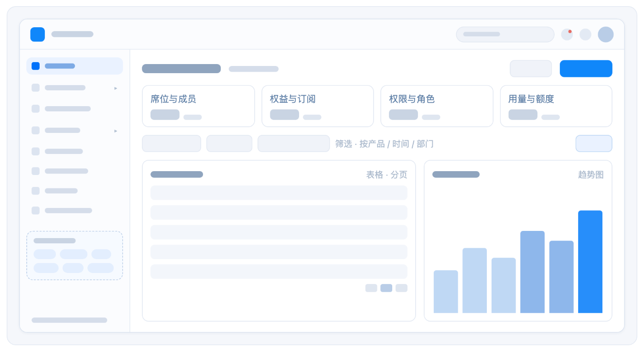The width and height of the screenshot is (644, 349).
Task: Click the light-blue button ending the filter row
Action: [x=594, y=143]
